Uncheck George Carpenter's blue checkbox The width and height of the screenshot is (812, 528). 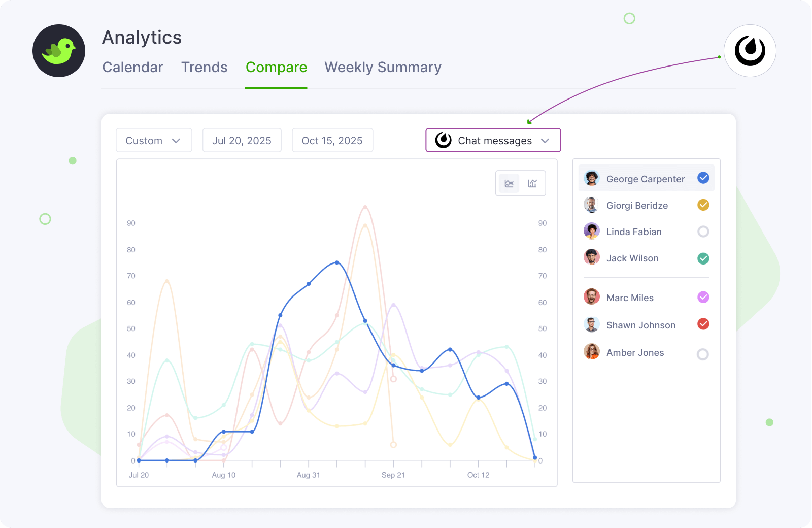(703, 178)
